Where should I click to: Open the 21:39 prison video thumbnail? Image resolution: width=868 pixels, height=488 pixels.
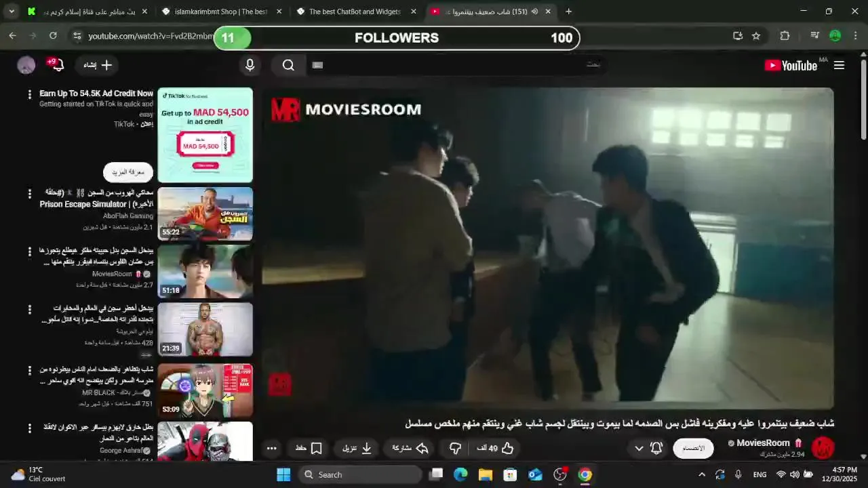(205, 329)
